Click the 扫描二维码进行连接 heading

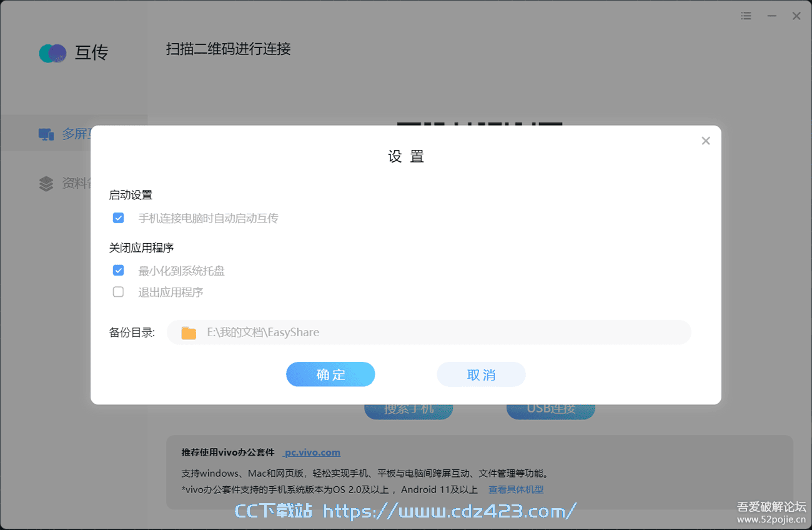click(229, 49)
